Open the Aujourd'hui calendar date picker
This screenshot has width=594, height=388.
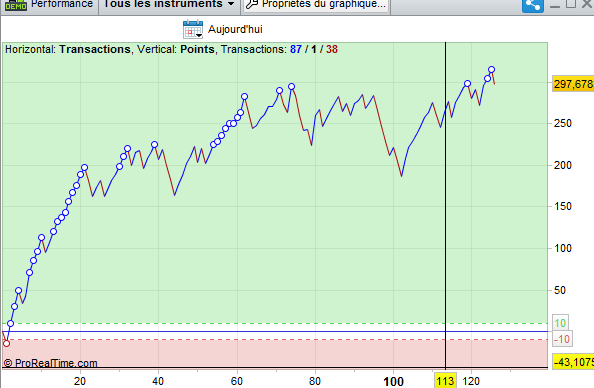coord(193,29)
